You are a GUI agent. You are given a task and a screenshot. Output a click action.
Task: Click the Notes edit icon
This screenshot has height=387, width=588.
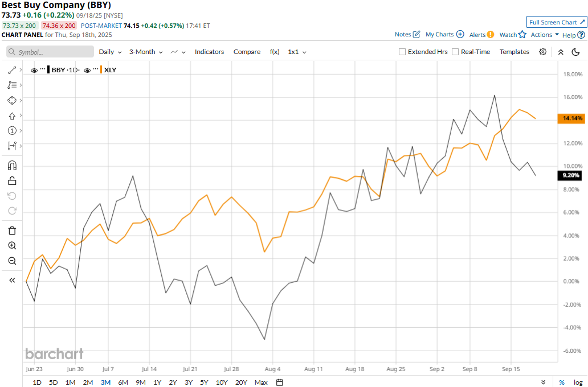[x=416, y=35]
